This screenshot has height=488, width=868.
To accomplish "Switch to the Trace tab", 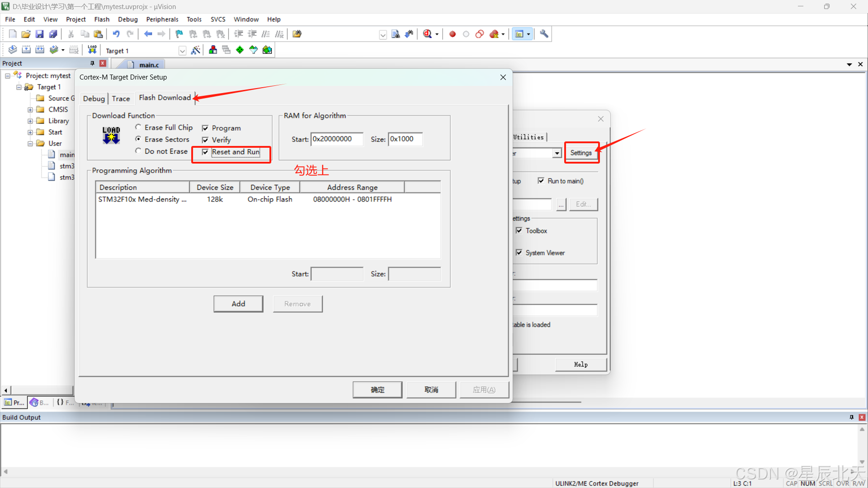I will [121, 99].
